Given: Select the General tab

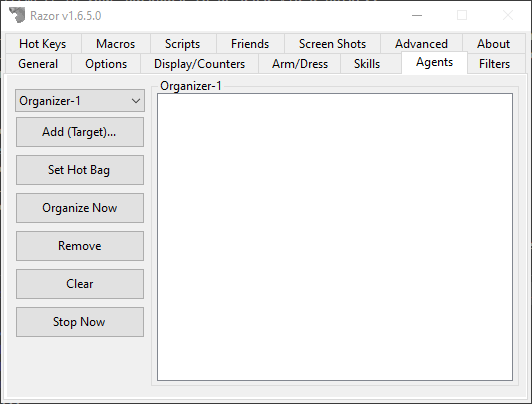Looking at the screenshot, I should 38,64.
